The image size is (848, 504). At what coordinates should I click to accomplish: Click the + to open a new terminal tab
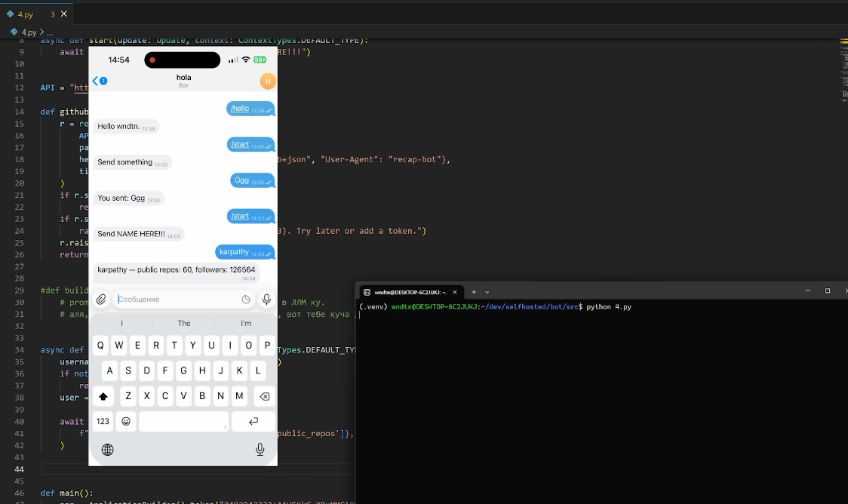[x=472, y=291]
